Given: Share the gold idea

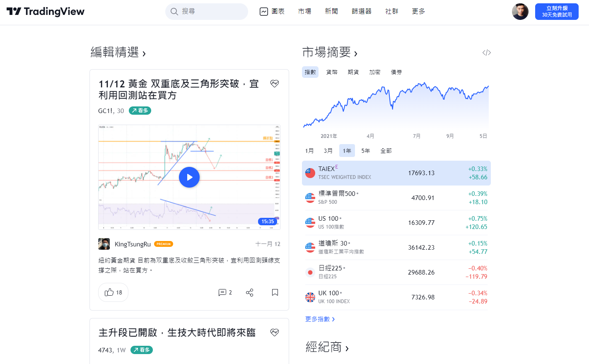Looking at the screenshot, I should pyautogui.click(x=250, y=292).
